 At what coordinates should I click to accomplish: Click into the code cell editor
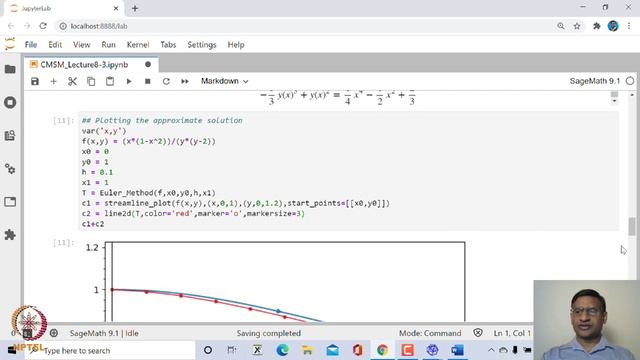click(x=349, y=171)
